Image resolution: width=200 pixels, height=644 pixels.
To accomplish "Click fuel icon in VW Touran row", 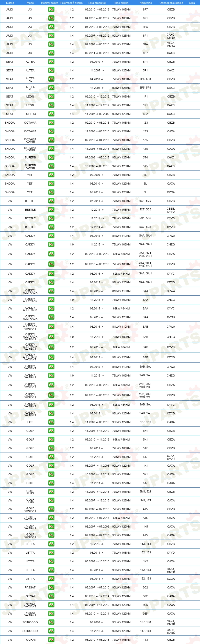I will pyautogui.click(x=51, y=640).
